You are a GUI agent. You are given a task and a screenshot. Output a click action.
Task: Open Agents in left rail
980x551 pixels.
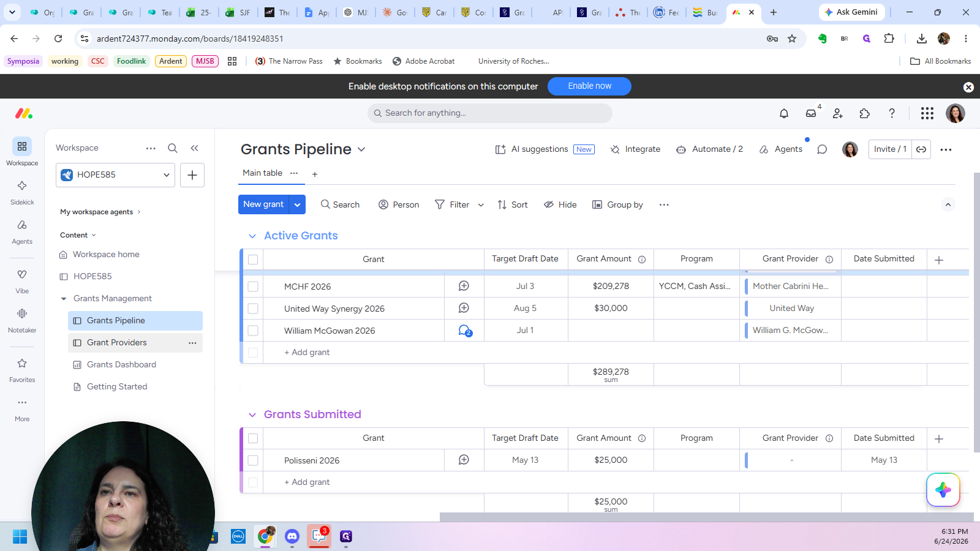coord(22,231)
